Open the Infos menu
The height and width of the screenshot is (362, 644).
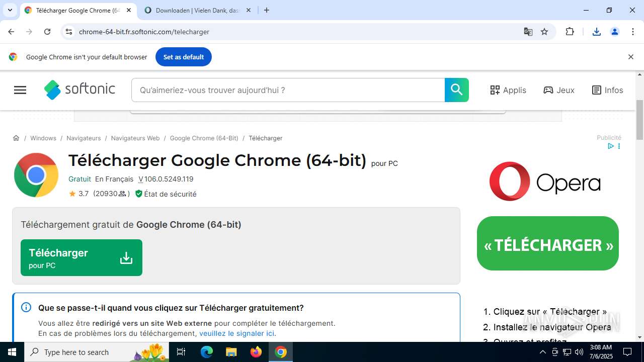tap(607, 90)
